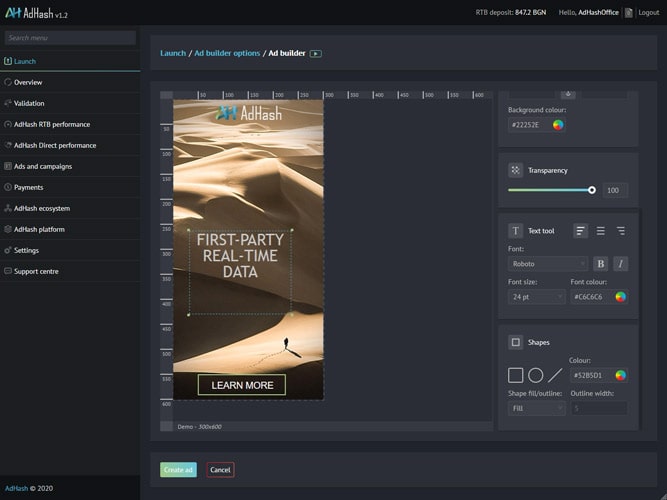Select the Text tool icon
The height and width of the screenshot is (500, 667).
(515, 231)
